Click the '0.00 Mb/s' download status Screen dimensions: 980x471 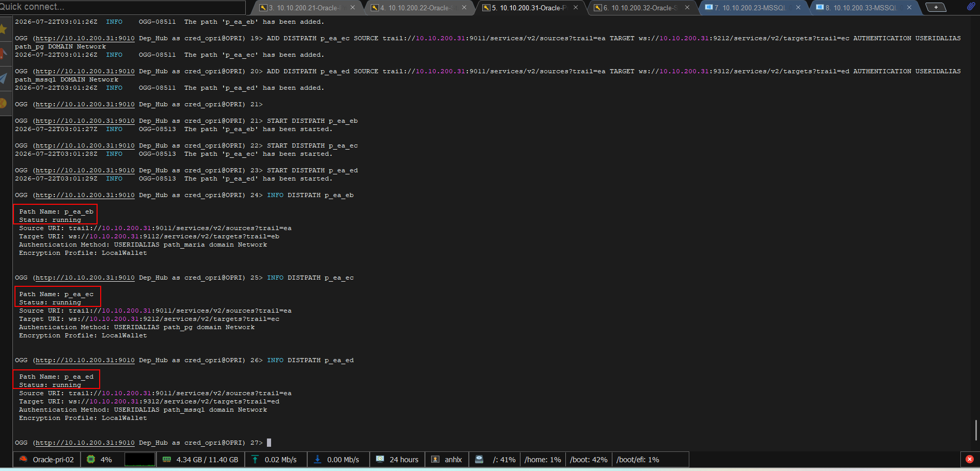[343, 460]
